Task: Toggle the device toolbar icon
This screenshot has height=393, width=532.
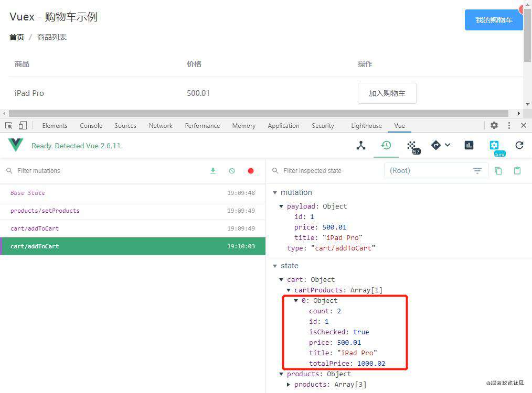Action: (23, 125)
